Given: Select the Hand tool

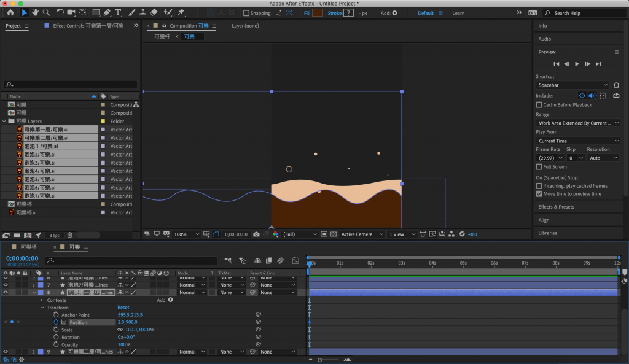Looking at the screenshot, I should coord(36,12).
